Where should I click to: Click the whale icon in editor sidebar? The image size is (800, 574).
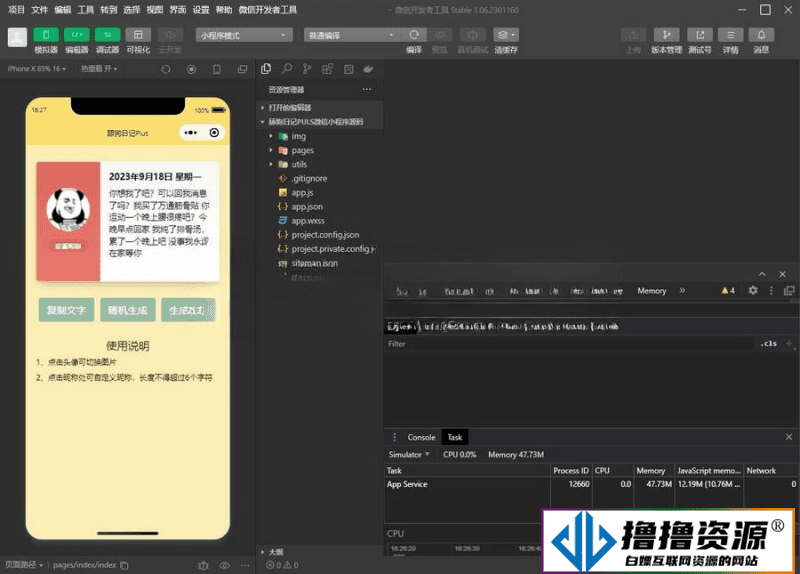pos(368,69)
